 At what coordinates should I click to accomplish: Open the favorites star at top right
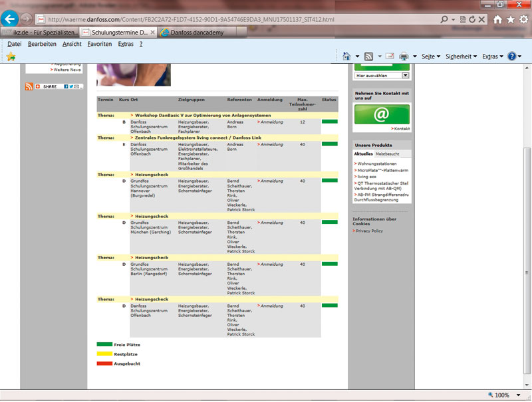tap(511, 19)
